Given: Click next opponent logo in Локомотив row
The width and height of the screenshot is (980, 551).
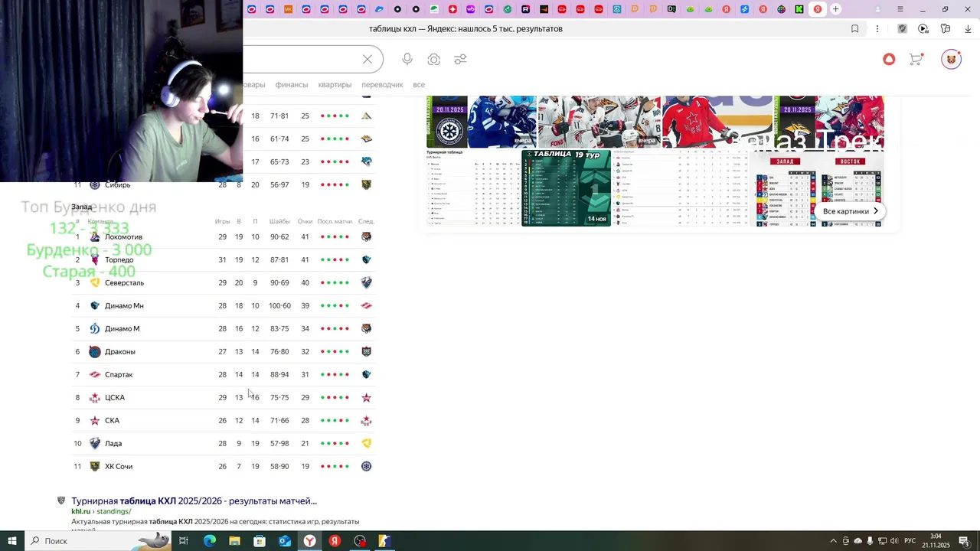Looking at the screenshot, I should [x=366, y=237].
